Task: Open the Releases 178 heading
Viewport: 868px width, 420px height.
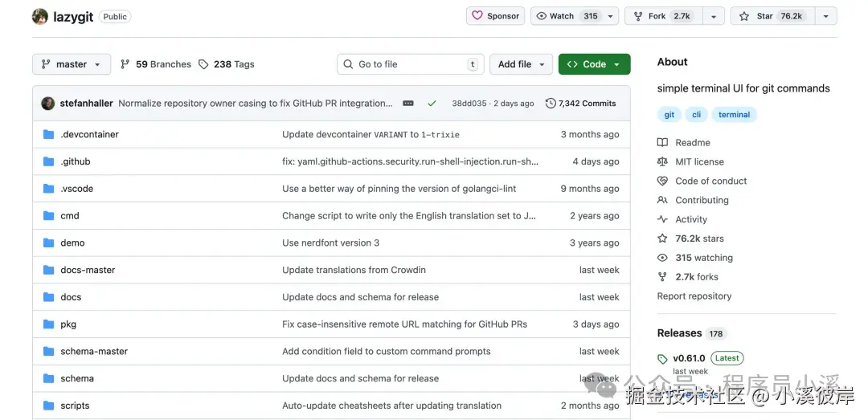Action: click(x=691, y=333)
